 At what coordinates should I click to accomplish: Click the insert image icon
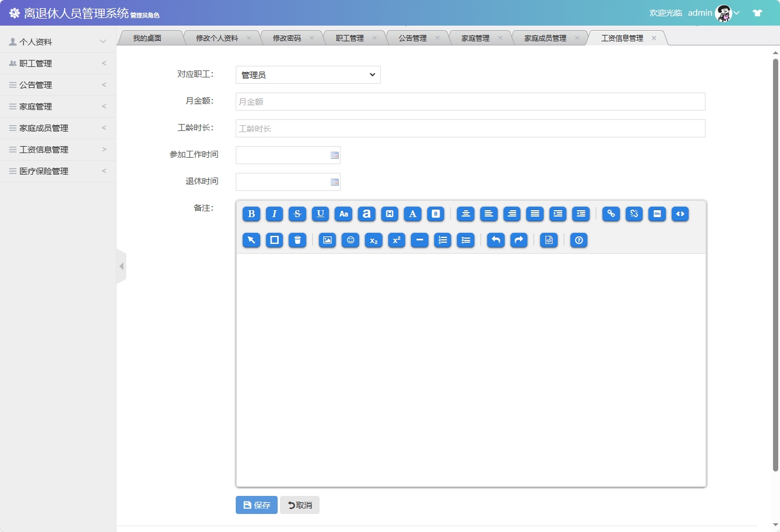[327, 240]
